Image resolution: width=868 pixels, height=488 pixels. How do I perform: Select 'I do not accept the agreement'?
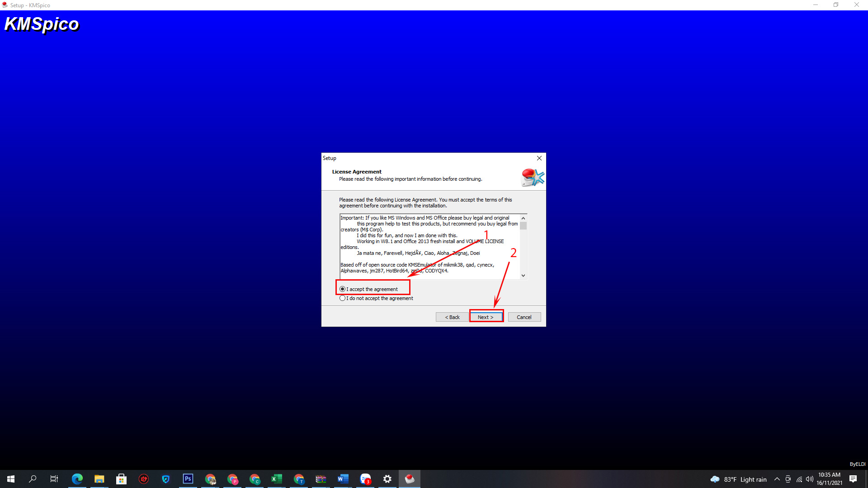click(x=342, y=298)
